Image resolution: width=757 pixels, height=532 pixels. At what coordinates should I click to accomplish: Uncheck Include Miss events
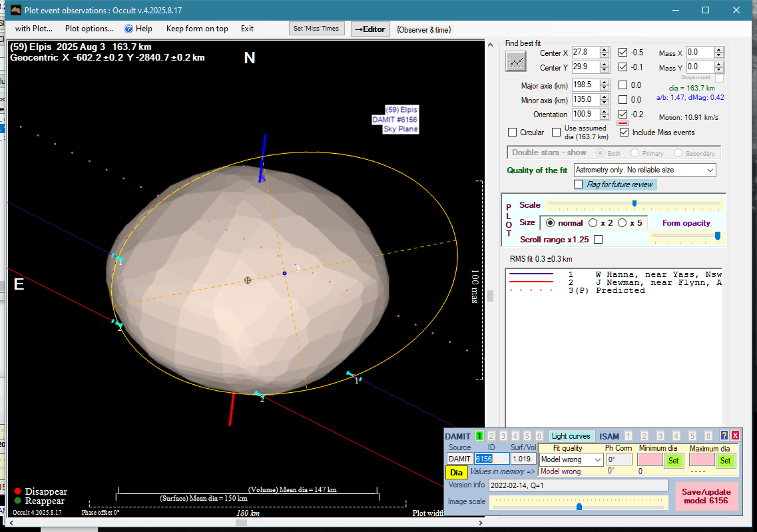pyautogui.click(x=624, y=133)
